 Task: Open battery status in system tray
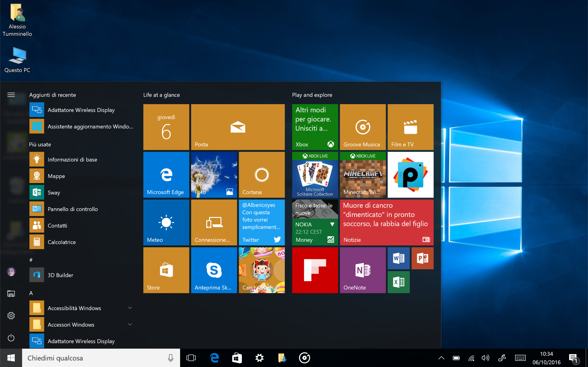[456, 358]
